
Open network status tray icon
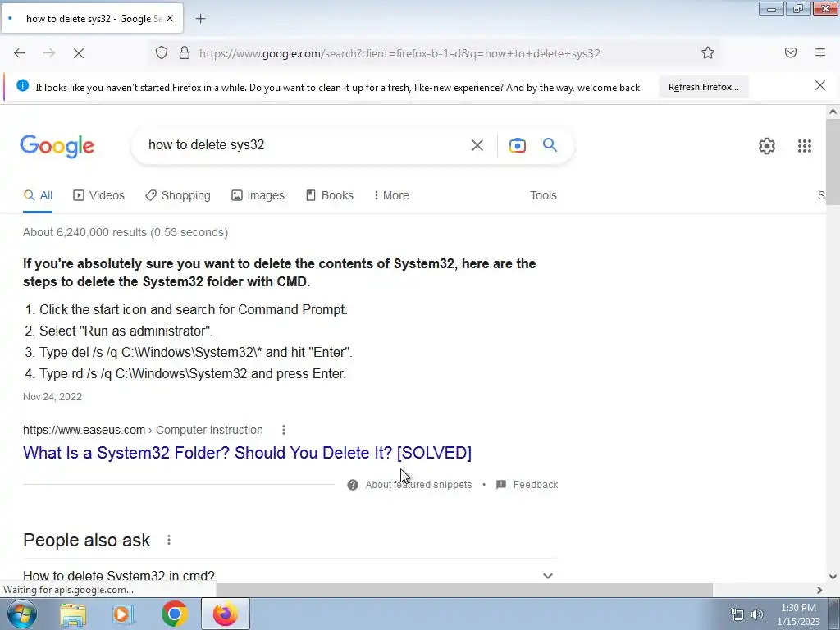737,614
